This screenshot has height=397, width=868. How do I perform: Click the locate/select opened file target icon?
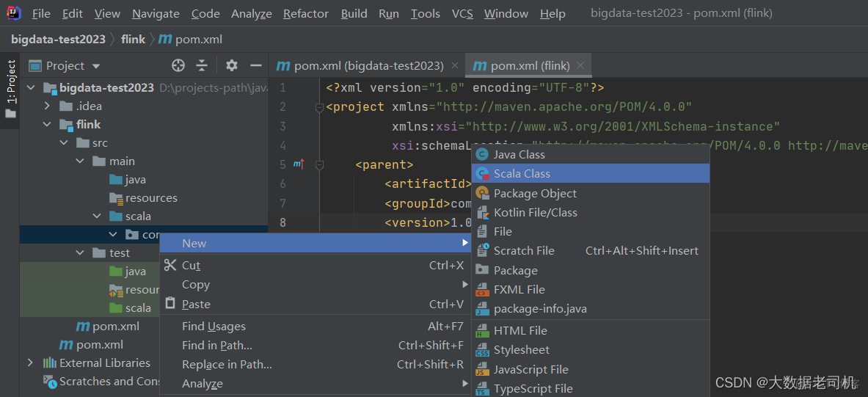point(178,65)
